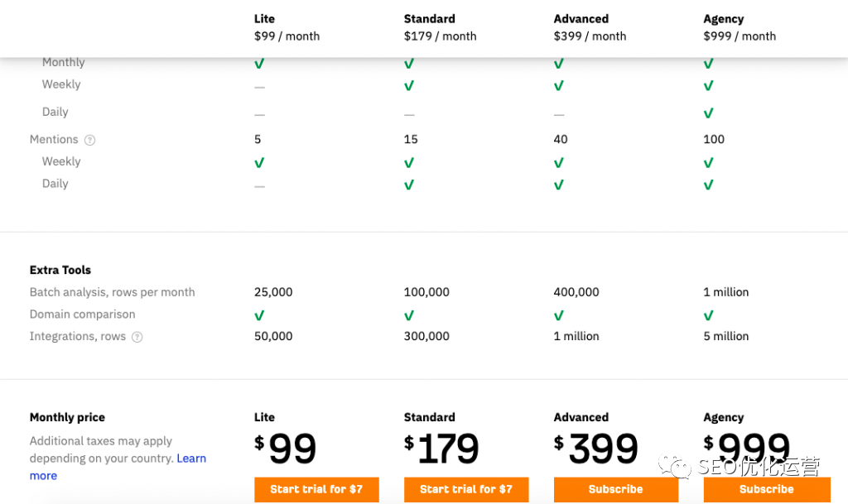Screen dimensions: 848x504
Task: Select the Agency $999 plan in the top header
Action: pos(740,27)
